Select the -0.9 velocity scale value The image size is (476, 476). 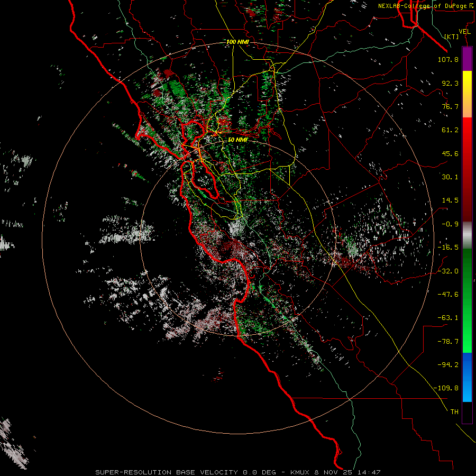click(450, 224)
